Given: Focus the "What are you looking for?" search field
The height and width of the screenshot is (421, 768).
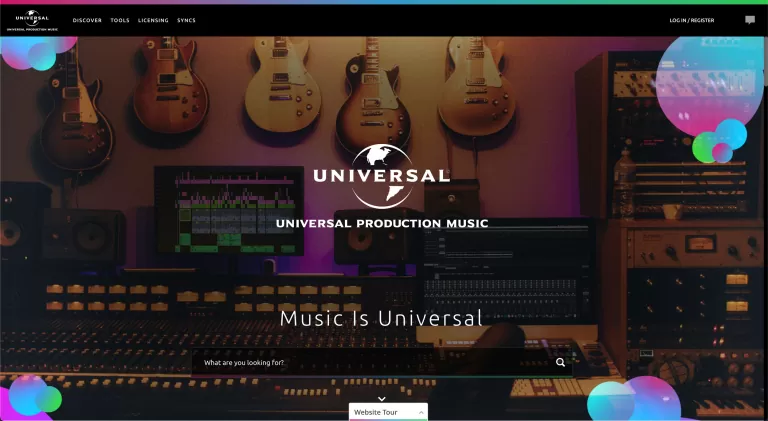Looking at the screenshot, I should point(370,362).
